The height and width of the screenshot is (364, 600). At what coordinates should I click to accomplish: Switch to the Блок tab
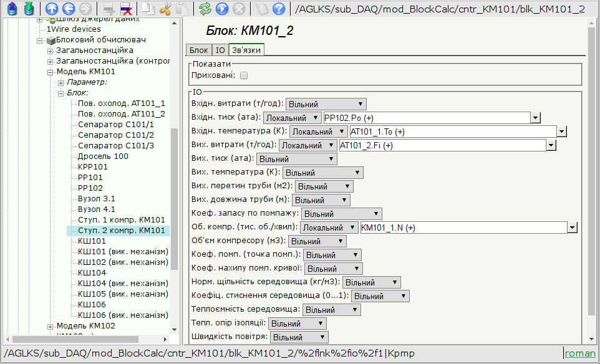coord(198,50)
